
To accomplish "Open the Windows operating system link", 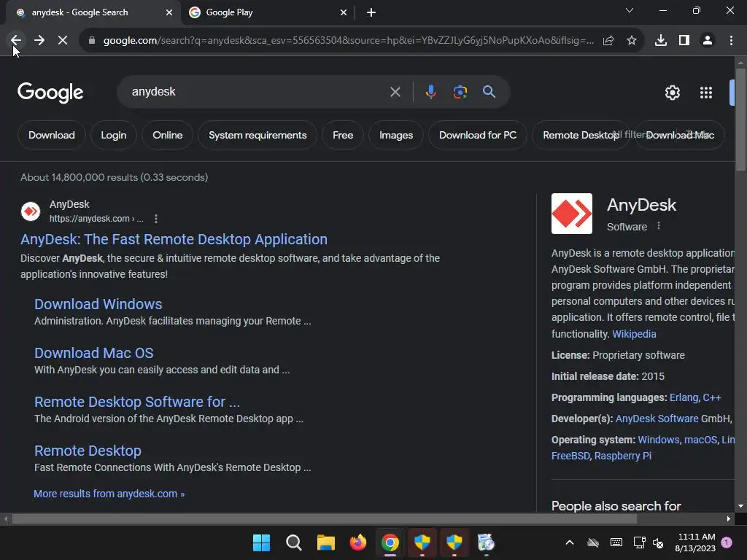I will [659, 440].
